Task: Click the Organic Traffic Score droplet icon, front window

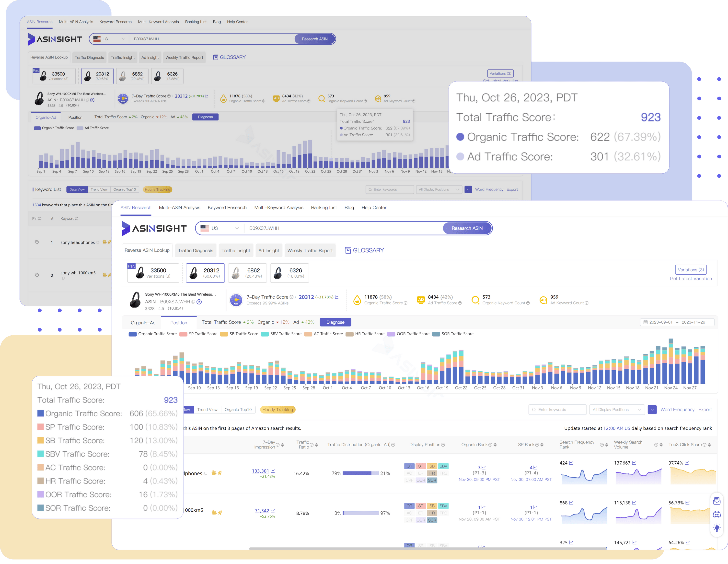Action: [x=357, y=300]
